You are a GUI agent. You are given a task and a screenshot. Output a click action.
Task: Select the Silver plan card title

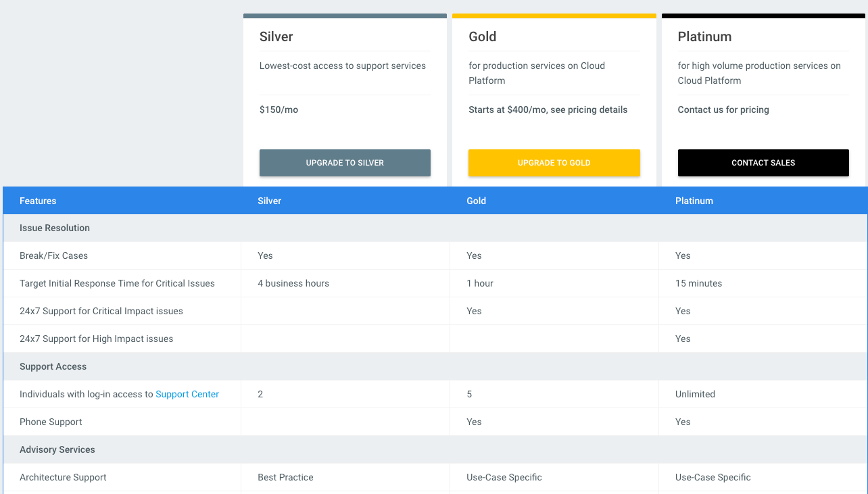(x=276, y=36)
